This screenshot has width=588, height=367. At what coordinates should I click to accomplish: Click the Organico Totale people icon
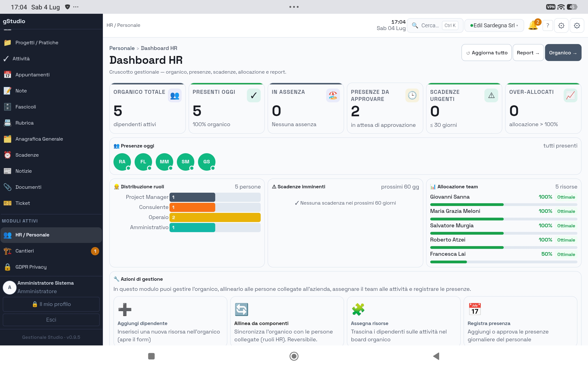coord(175,95)
